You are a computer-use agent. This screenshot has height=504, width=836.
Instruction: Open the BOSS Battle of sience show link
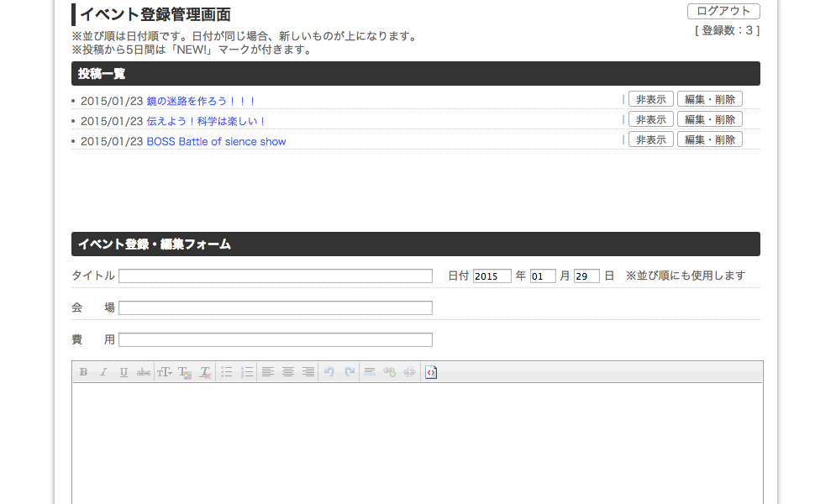click(216, 142)
